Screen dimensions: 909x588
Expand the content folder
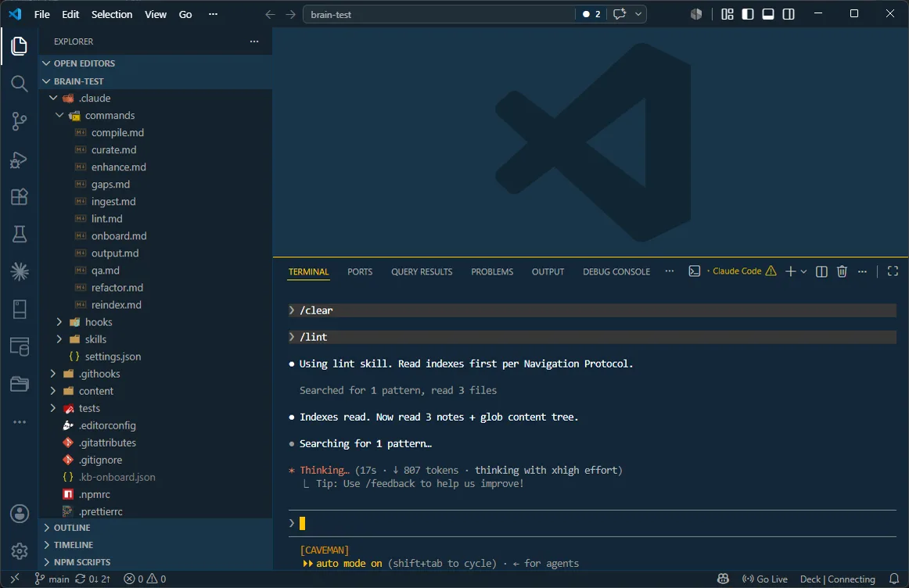(53, 391)
